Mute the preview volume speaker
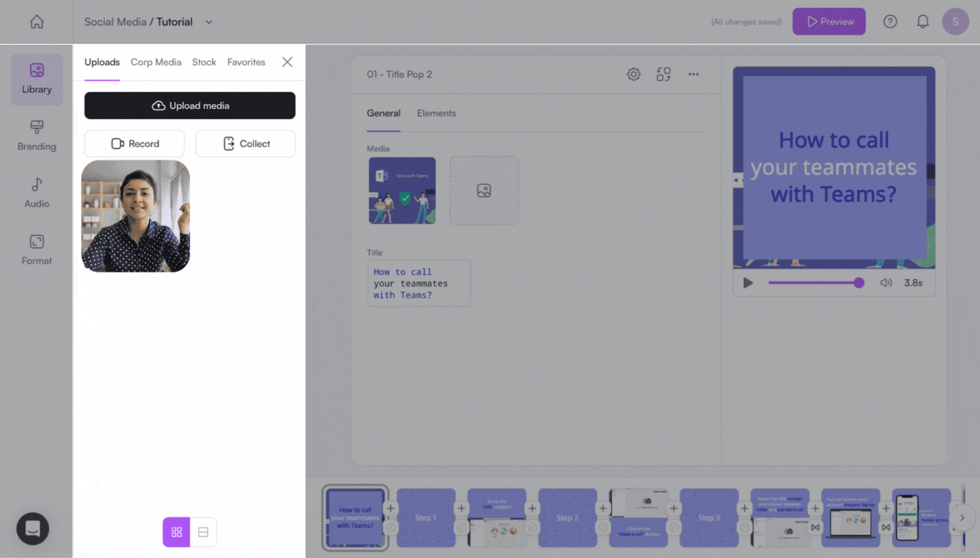 (x=885, y=282)
